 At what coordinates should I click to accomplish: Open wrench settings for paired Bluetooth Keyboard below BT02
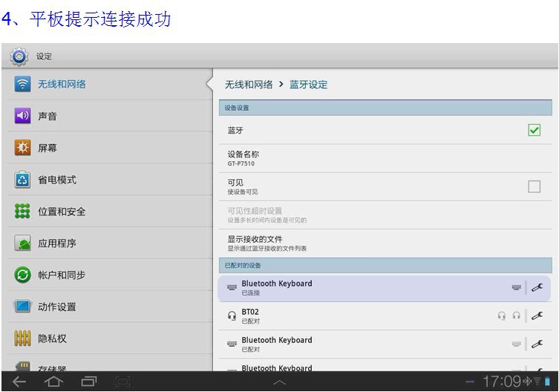tap(537, 344)
